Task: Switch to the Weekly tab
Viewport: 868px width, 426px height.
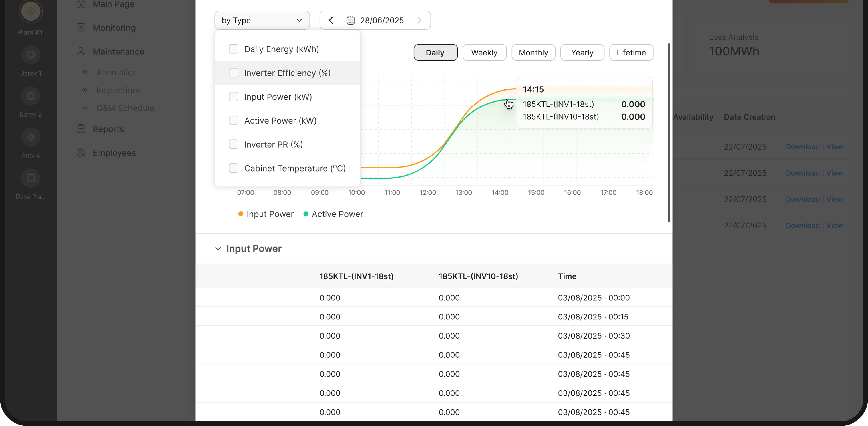Action: coord(484,53)
